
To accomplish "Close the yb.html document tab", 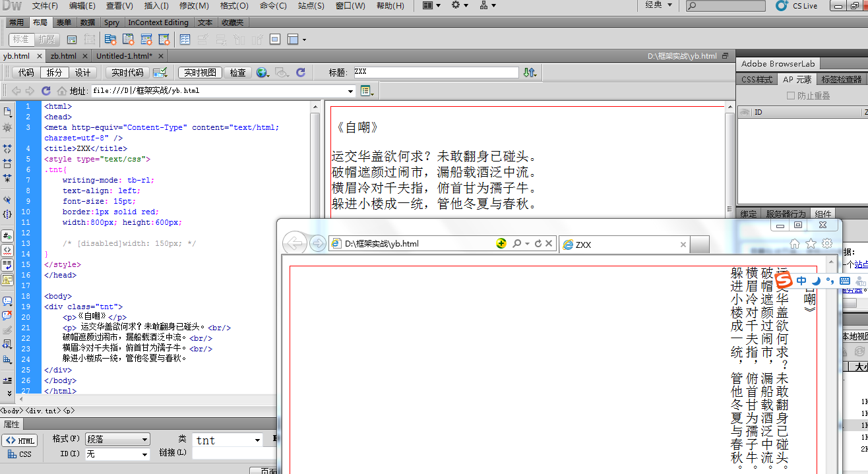I will pyautogui.click(x=39, y=57).
